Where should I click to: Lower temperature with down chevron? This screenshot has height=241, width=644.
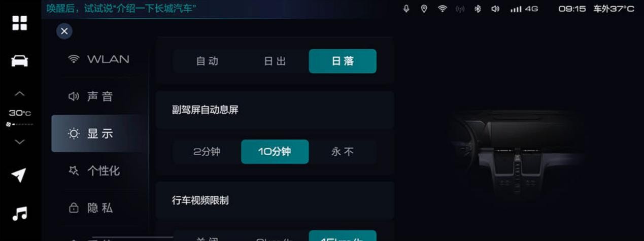[x=19, y=142]
